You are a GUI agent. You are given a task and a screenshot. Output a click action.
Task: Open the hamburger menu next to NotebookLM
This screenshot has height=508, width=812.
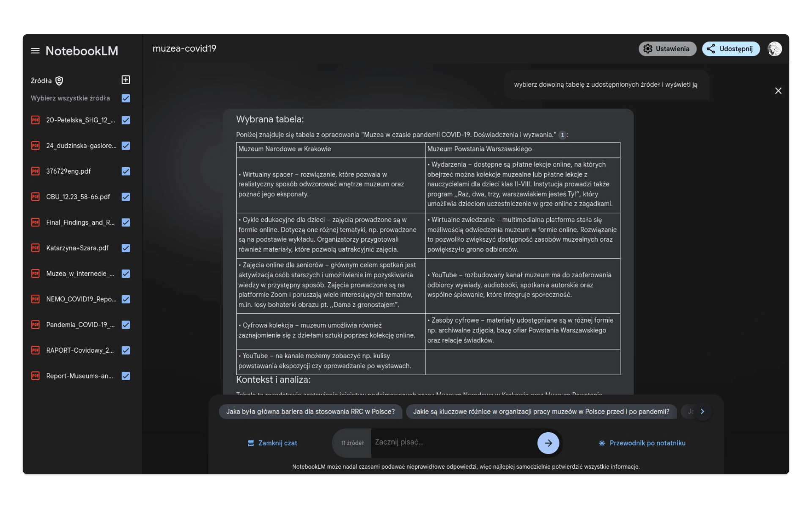pyautogui.click(x=35, y=51)
